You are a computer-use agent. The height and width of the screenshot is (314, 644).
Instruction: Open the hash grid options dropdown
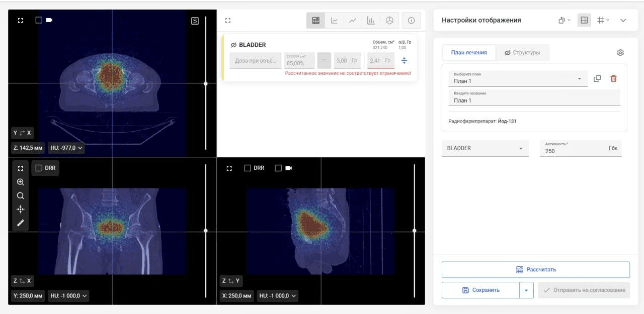tap(603, 20)
